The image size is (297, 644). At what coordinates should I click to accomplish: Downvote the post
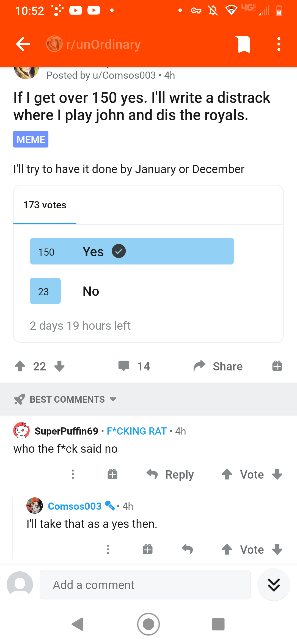(x=59, y=366)
